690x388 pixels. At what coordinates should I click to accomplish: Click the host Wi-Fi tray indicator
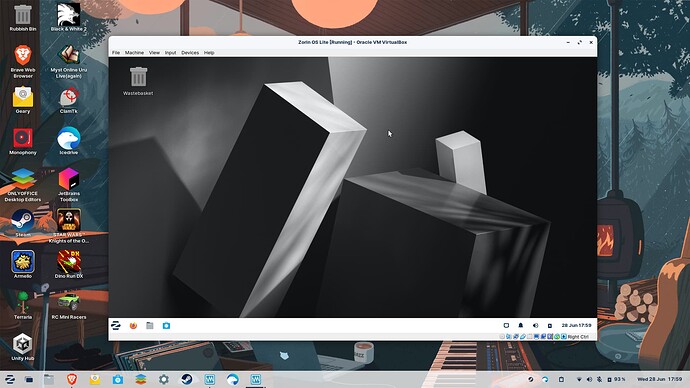click(x=579, y=379)
